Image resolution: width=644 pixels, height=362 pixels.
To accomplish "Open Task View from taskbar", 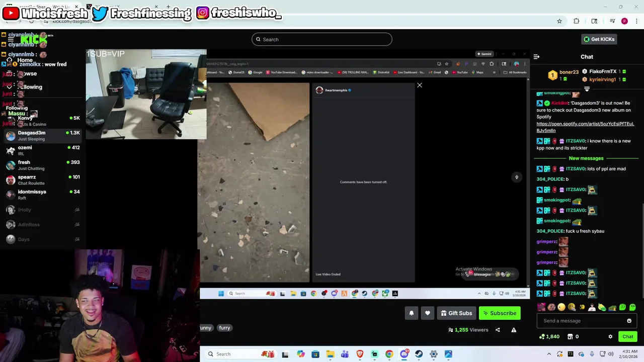I will [285, 354].
